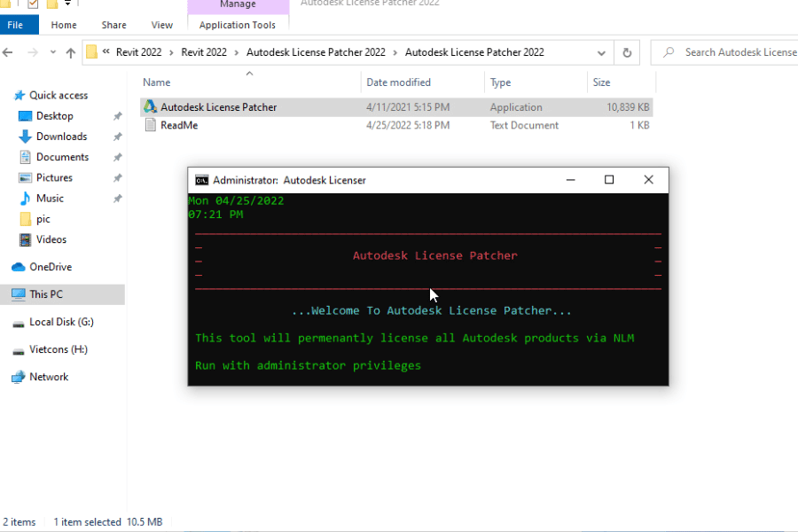798x532 pixels.
Task: Open the recent locations dropdown arrow
Action: click(52, 52)
